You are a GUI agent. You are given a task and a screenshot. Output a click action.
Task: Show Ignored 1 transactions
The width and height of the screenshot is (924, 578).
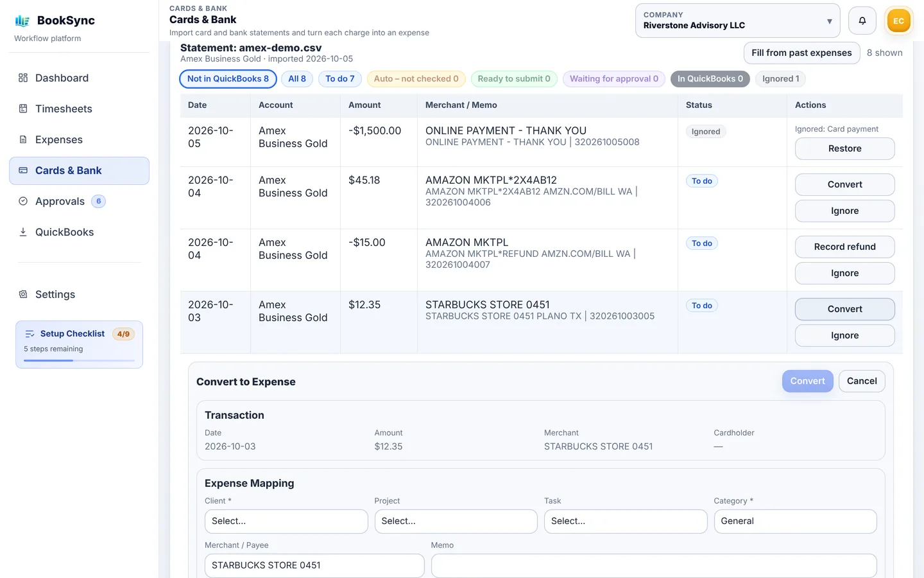780,79
